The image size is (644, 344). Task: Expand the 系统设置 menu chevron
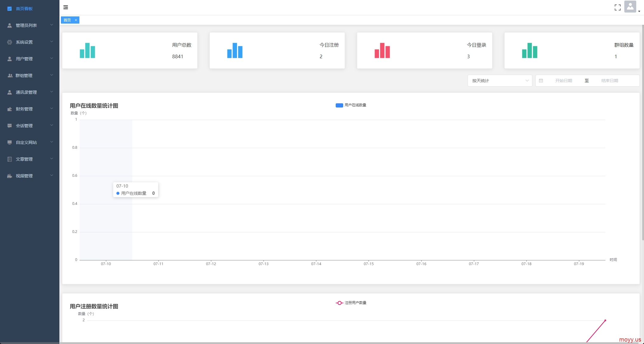[x=52, y=42]
